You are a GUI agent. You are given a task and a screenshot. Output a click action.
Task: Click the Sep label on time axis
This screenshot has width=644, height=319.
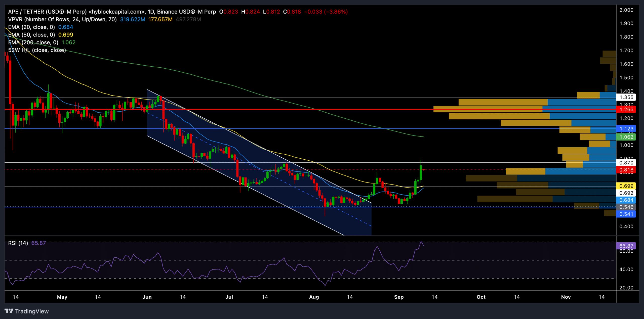pos(399,297)
